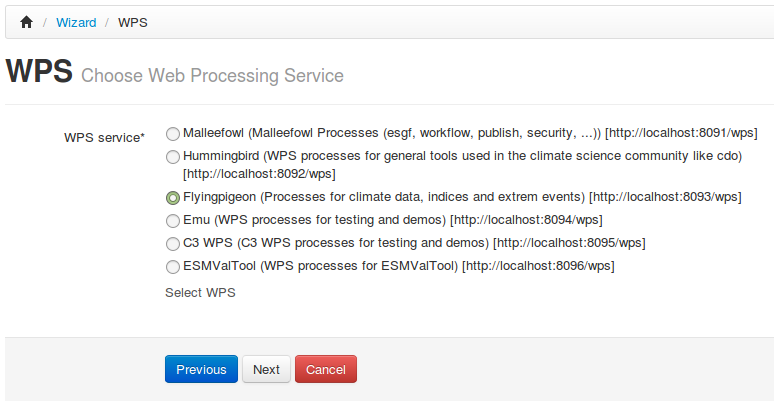This screenshot has height=412, width=774.
Task: Select the Hummingbird radio button
Action: [173, 156]
